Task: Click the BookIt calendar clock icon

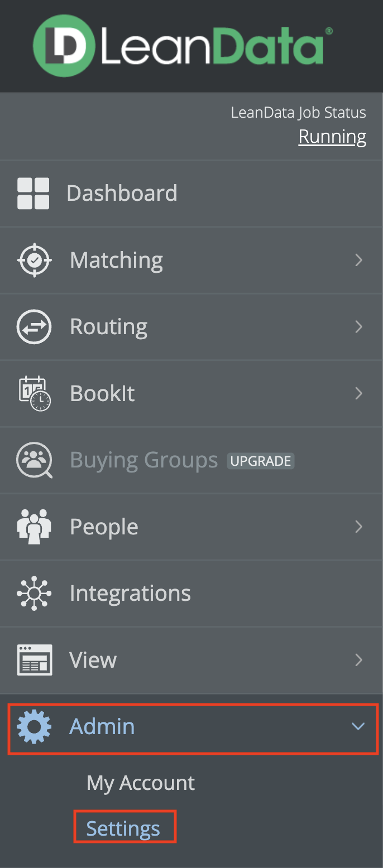Action: 35,394
